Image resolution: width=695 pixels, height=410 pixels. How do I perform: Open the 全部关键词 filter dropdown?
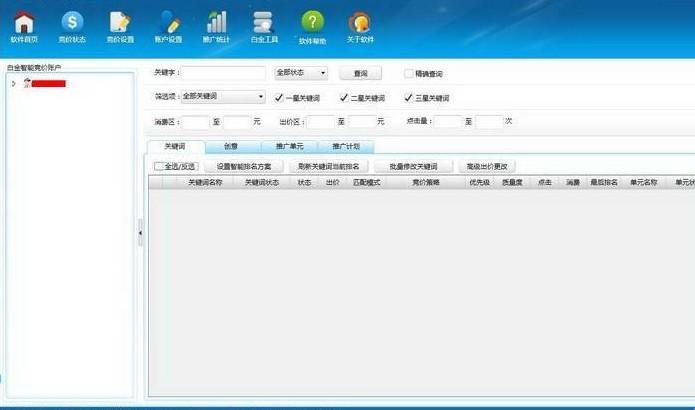(x=223, y=97)
